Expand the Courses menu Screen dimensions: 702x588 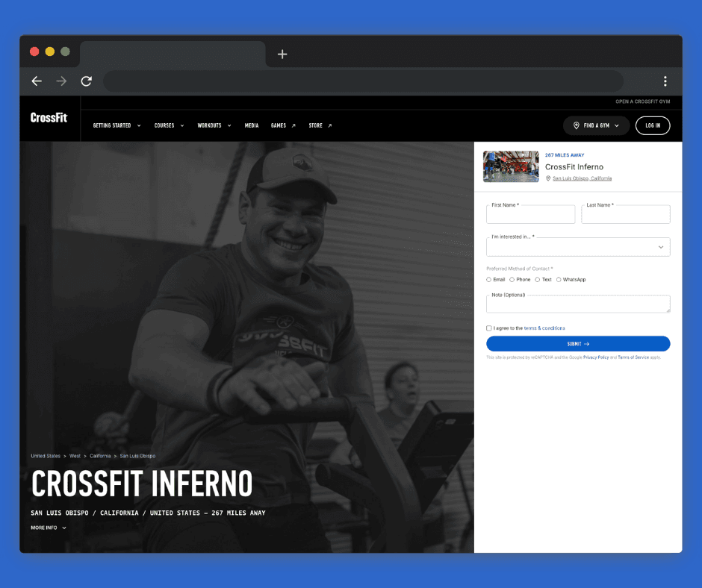click(170, 126)
